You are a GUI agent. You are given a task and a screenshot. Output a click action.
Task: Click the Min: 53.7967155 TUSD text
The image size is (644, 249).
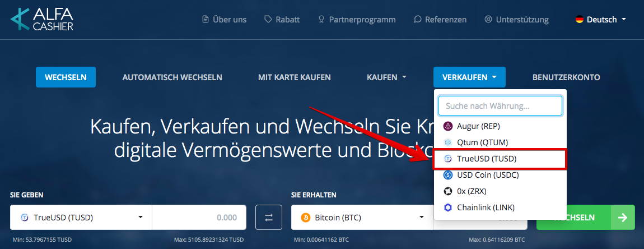click(x=42, y=239)
